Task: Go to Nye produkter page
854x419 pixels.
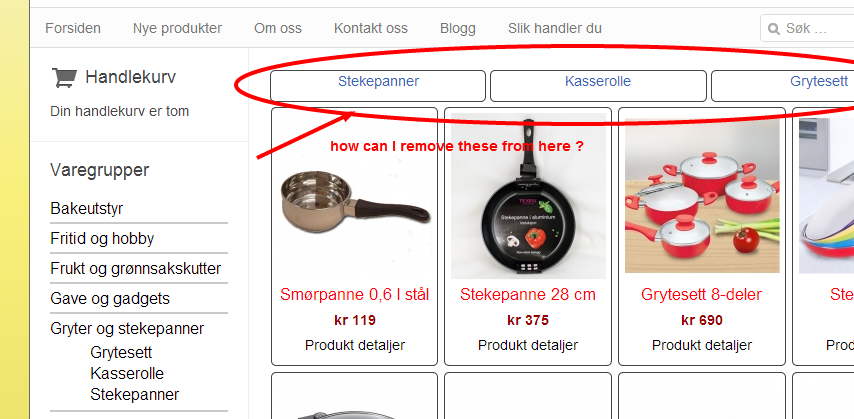Action: (x=178, y=28)
